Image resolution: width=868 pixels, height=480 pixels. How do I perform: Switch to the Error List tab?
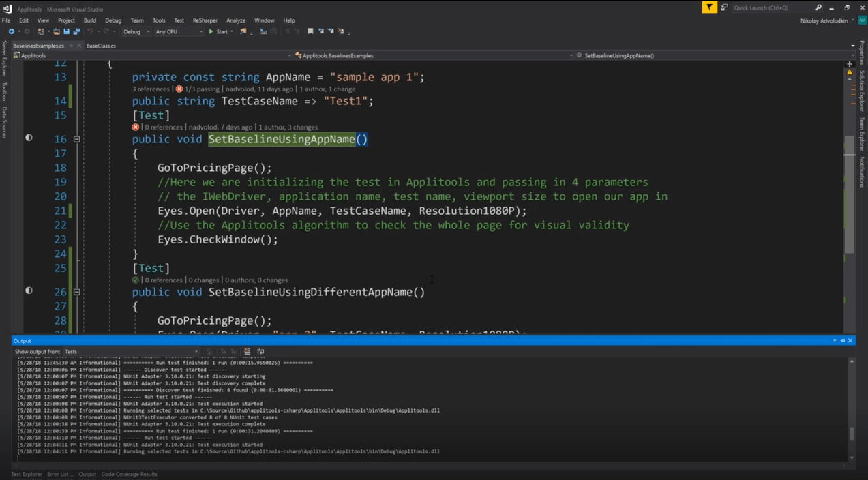[x=60, y=474]
